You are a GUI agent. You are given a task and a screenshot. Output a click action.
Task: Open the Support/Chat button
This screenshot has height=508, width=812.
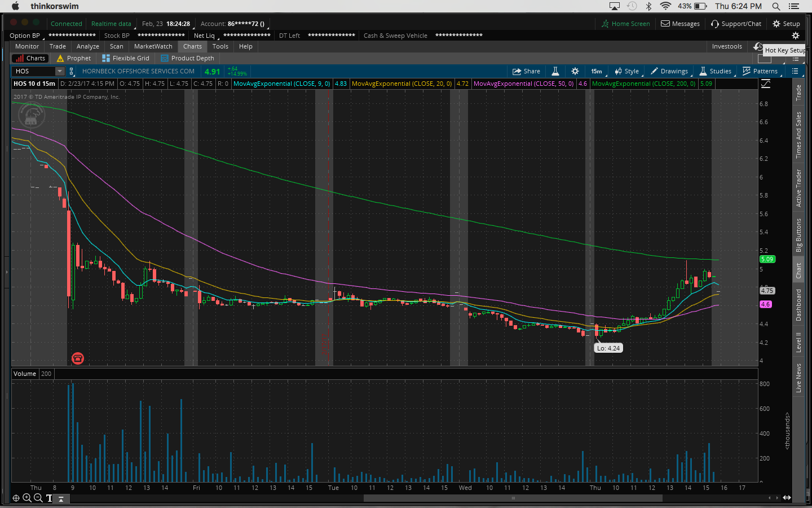click(x=736, y=24)
